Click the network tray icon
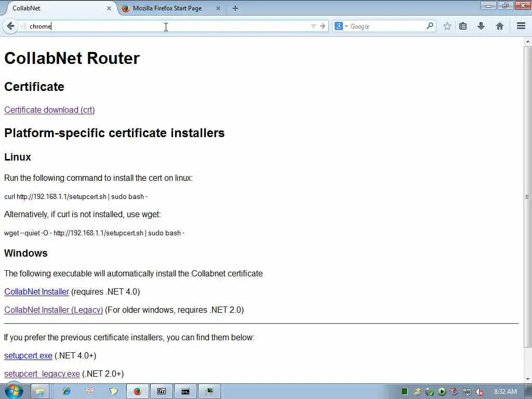The height and width of the screenshot is (399, 532). tap(467, 392)
